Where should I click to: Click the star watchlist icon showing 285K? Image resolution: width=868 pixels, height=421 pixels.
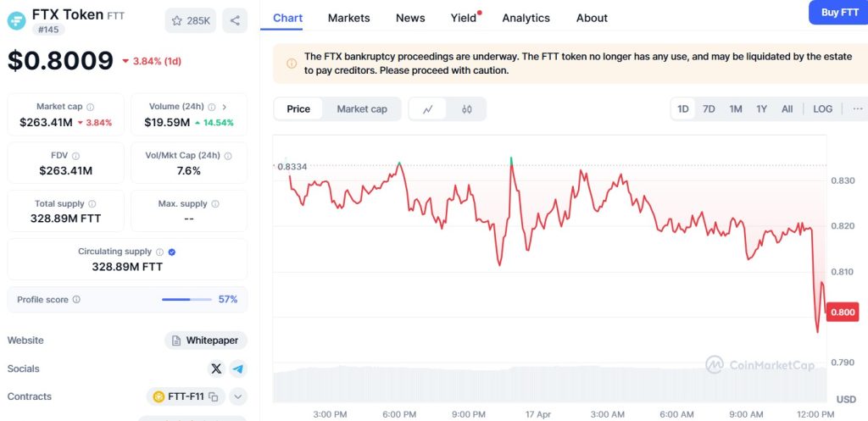click(191, 20)
